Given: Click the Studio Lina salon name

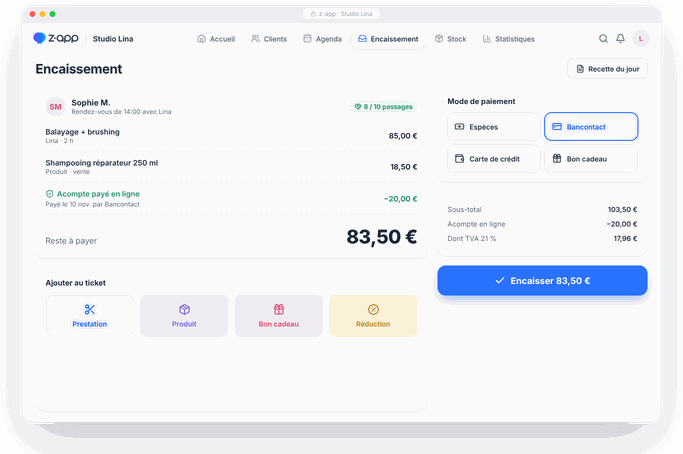Looking at the screenshot, I should click(113, 39).
